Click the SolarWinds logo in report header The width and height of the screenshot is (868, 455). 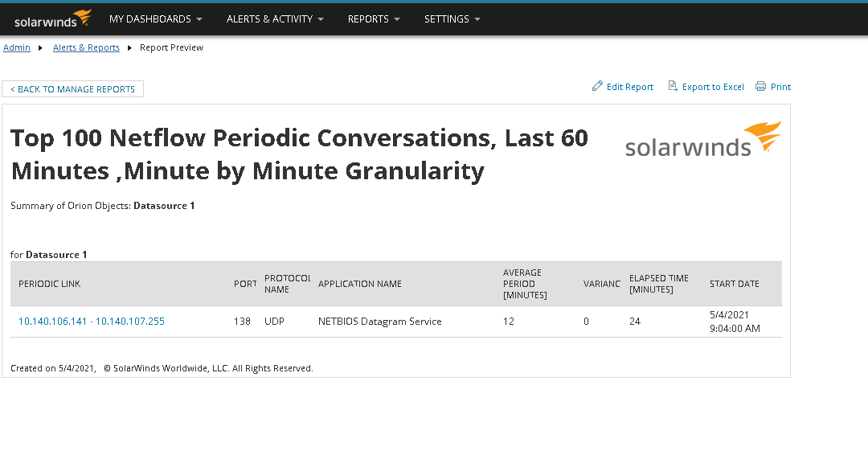pyautogui.click(x=702, y=139)
